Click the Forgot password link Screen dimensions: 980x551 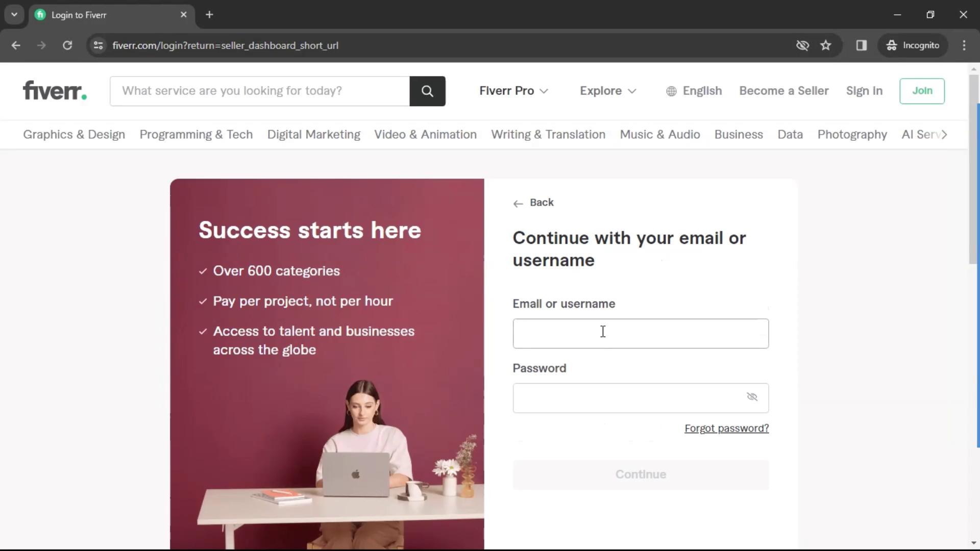click(x=726, y=428)
